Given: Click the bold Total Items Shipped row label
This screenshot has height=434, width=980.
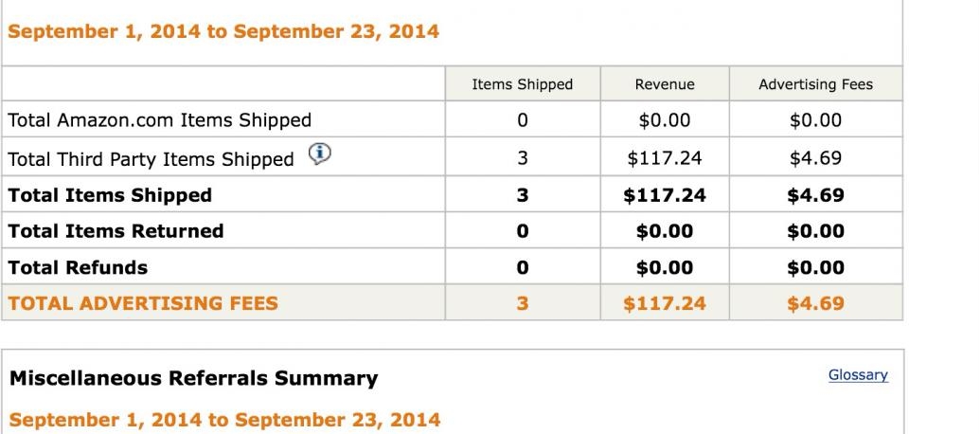Looking at the screenshot, I should pyautogui.click(x=110, y=195).
